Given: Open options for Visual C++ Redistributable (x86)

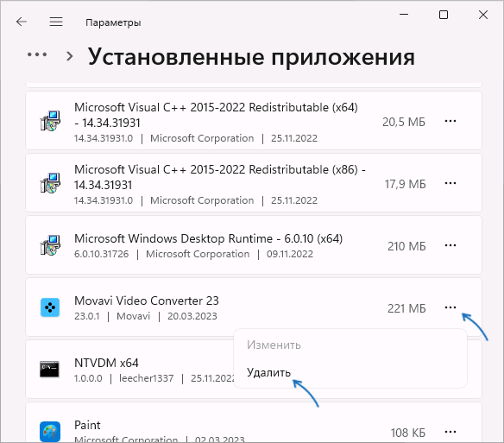Looking at the screenshot, I should point(450,183).
